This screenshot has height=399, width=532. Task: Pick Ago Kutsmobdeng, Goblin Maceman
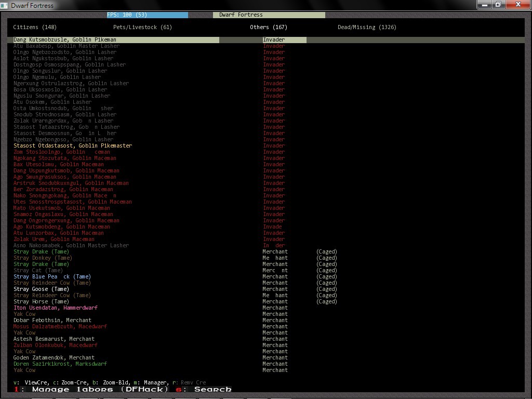(62, 227)
